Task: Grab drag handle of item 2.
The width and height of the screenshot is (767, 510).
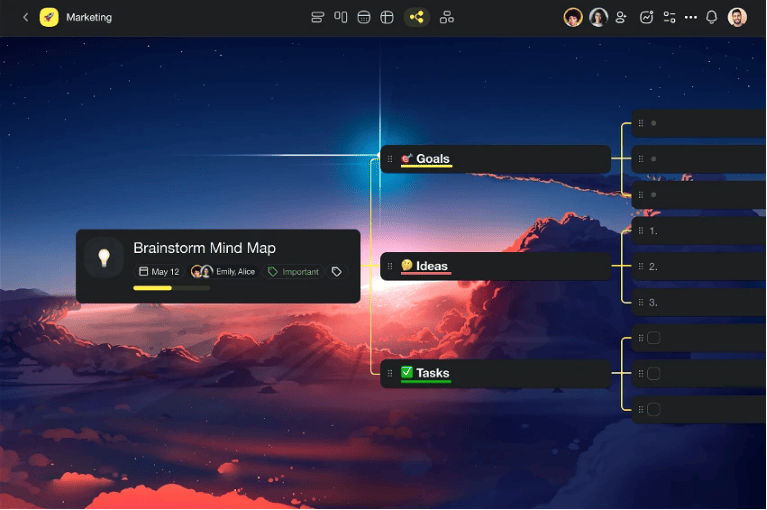Action: 641,266
